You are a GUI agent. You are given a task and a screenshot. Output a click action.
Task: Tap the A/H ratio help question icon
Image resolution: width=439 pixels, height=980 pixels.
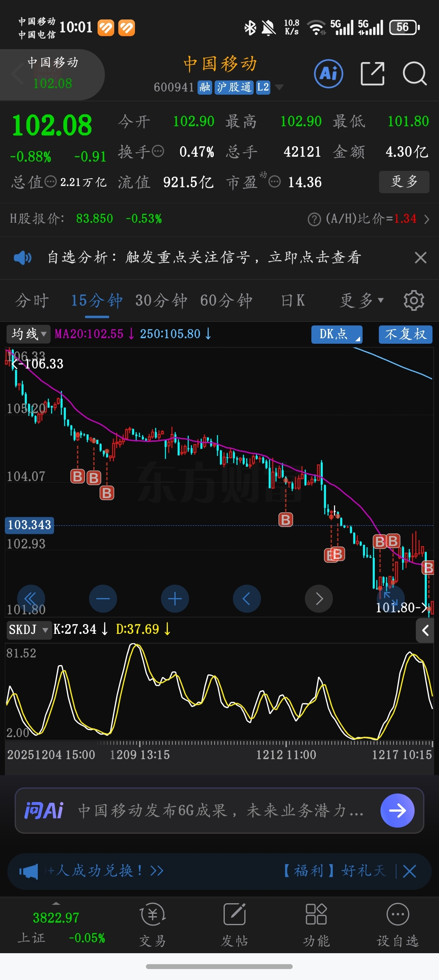(314, 219)
